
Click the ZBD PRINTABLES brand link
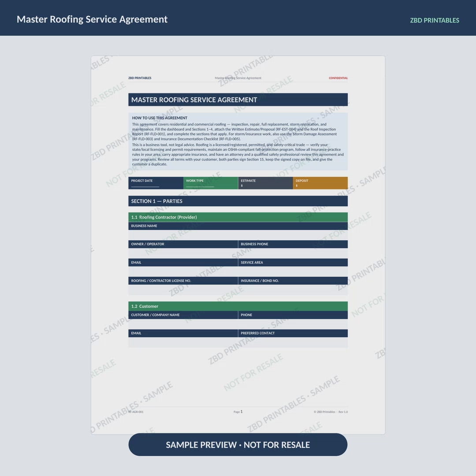pos(435,20)
